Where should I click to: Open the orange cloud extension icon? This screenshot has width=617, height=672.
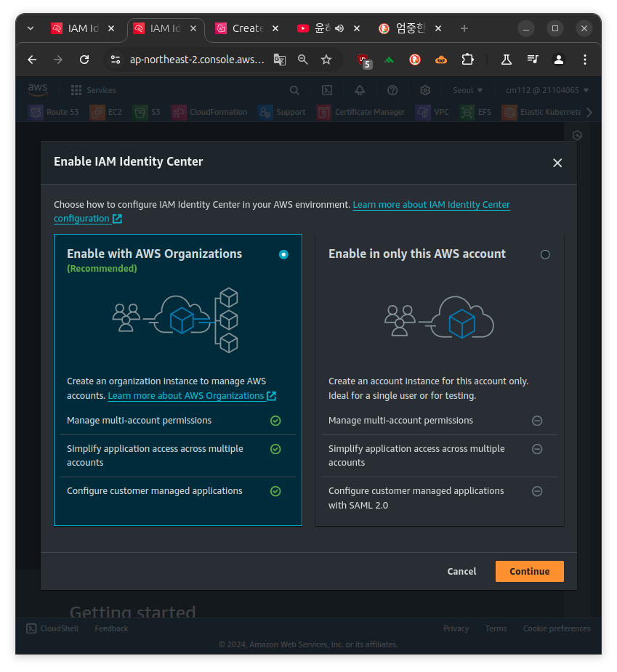click(441, 60)
